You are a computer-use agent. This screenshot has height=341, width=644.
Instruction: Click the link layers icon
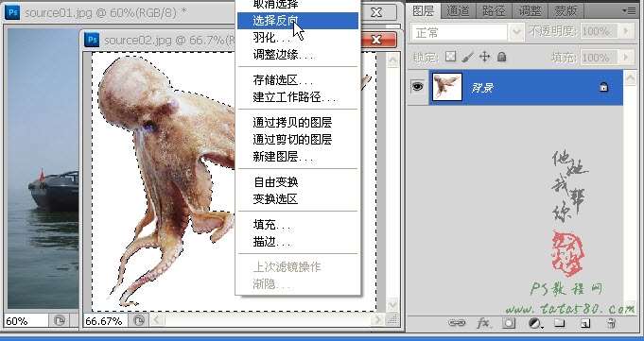click(457, 323)
